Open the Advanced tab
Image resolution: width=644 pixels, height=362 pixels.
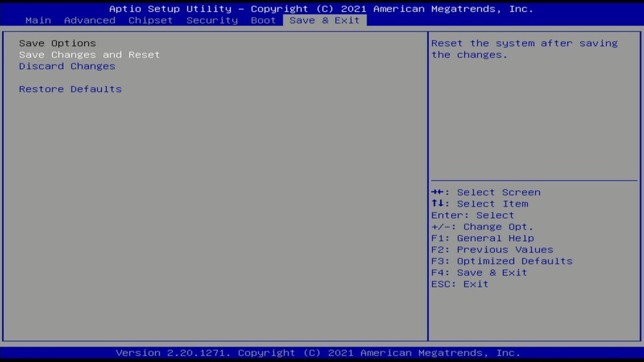pos(89,20)
